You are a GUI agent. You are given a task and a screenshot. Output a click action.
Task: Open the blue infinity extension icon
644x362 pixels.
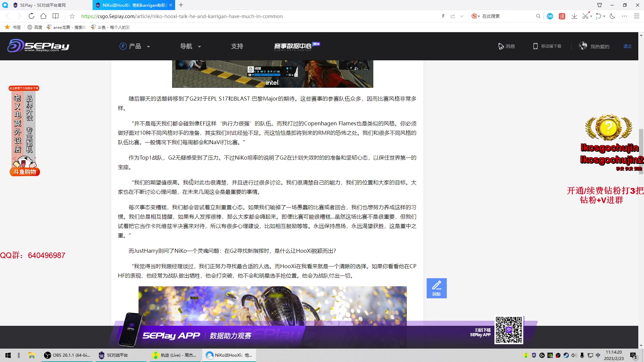(x=550, y=16)
